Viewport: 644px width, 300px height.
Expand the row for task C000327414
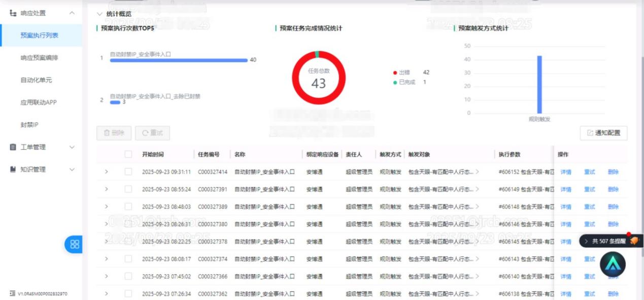coord(106,172)
